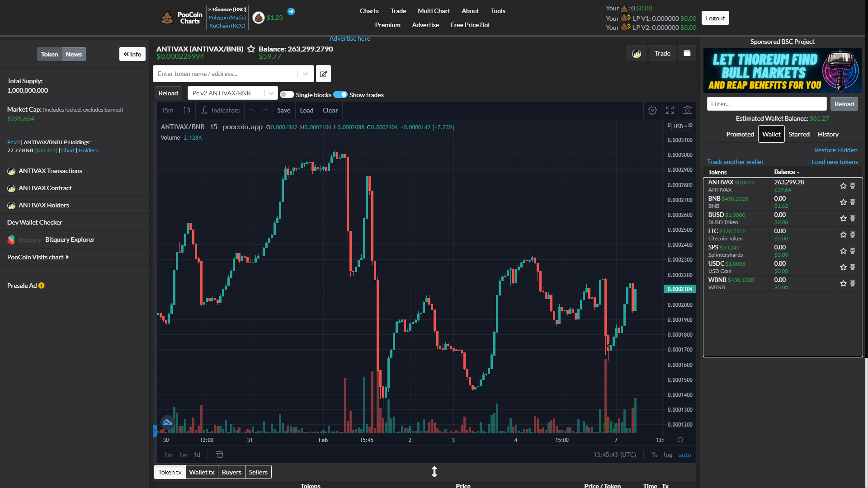The image size is (868, 488).
Task: Select Binance (BSC) network
Action: [227, 9]
